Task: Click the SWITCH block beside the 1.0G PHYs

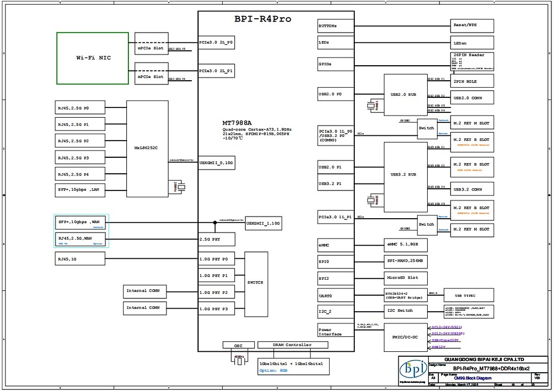Action: [x=256, y=282]
